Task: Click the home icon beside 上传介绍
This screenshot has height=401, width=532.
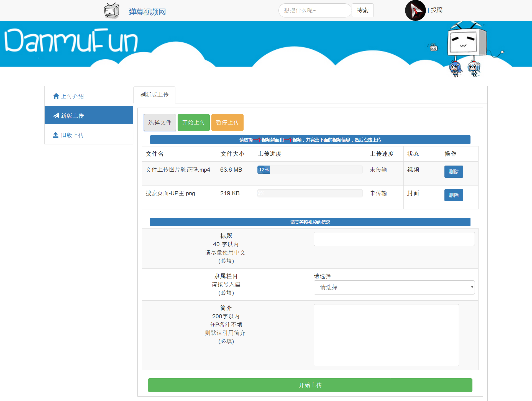Action: [56, 96]
